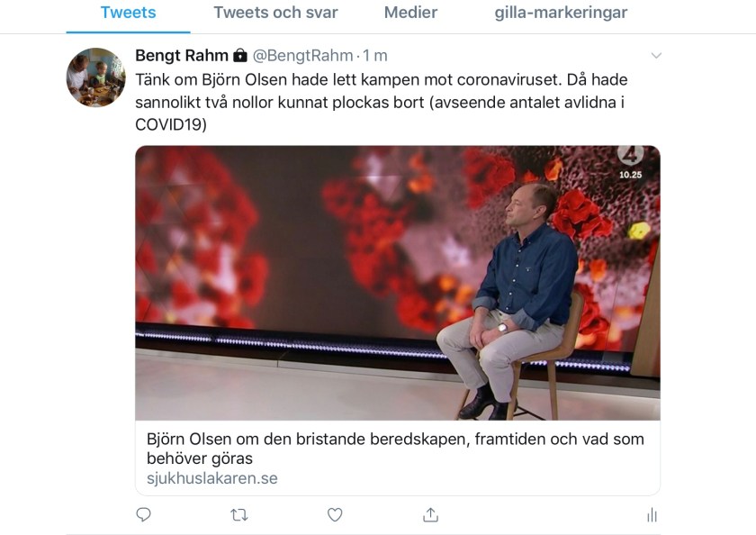Switch to the Tweets tab
Viewport: 756px width, 535px height.
click(x=128, y=13)
